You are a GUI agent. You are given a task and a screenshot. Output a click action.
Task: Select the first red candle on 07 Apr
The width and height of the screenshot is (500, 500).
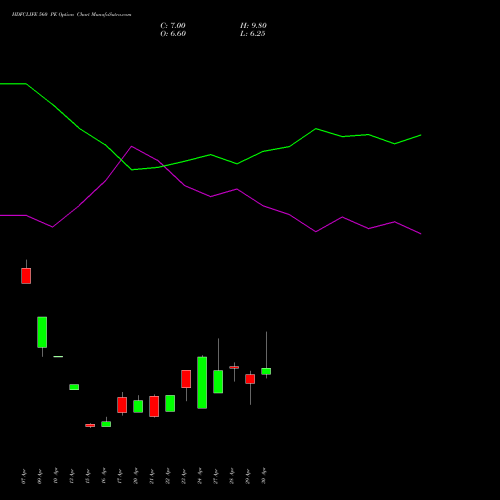tap(26, 276)
